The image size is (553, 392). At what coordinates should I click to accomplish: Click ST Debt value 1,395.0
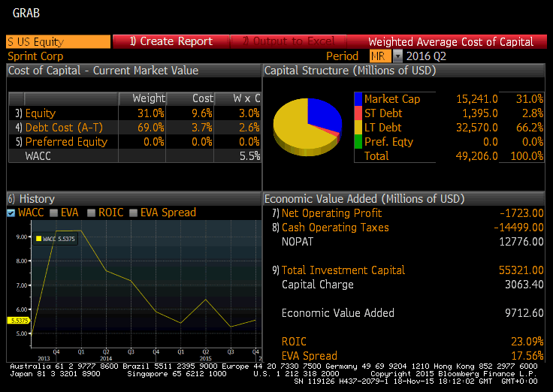pos(480,113)
